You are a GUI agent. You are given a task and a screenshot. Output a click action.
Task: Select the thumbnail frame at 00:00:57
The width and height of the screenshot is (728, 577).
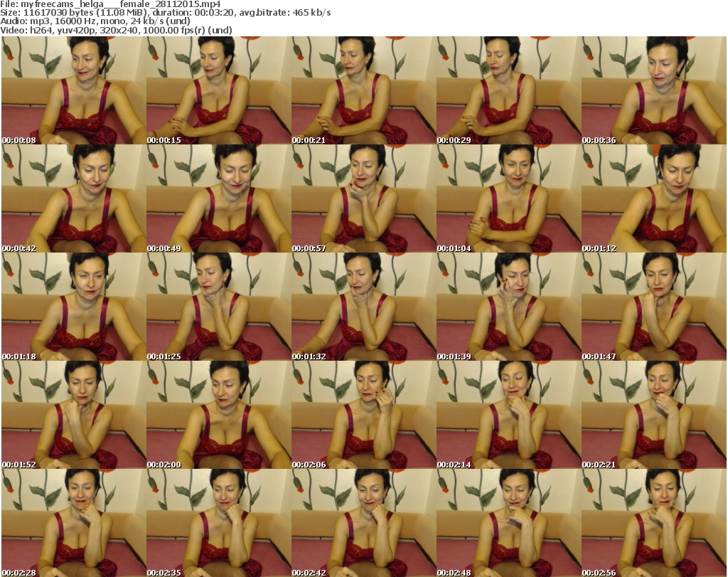(363, 198)
